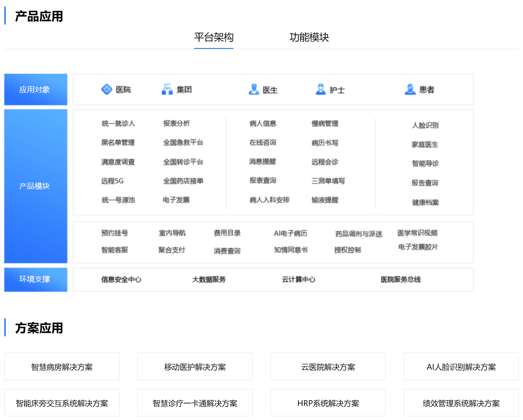Click 云计算中心 in environment support row

(x=298, y=279)
